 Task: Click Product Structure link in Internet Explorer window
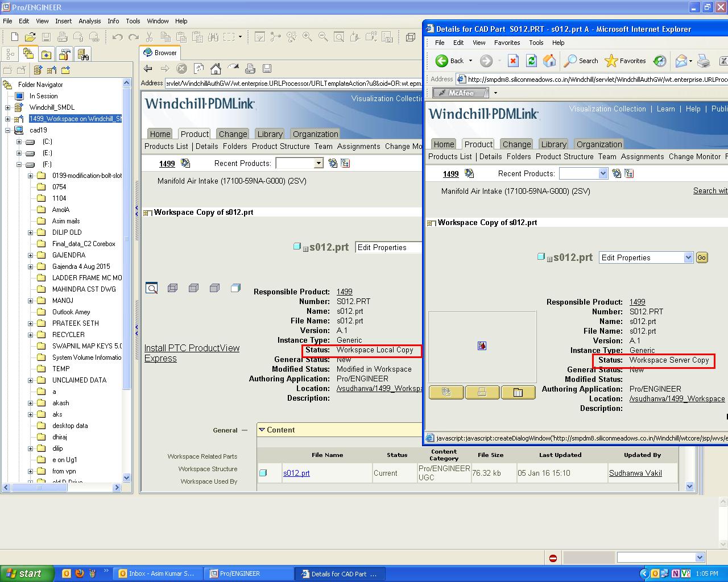[564, 156]
